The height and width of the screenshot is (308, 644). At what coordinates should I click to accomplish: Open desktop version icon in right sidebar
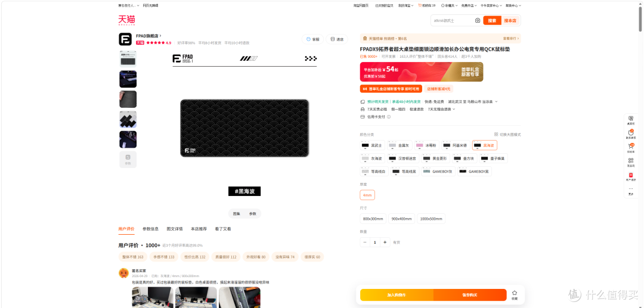coord(631,120)
